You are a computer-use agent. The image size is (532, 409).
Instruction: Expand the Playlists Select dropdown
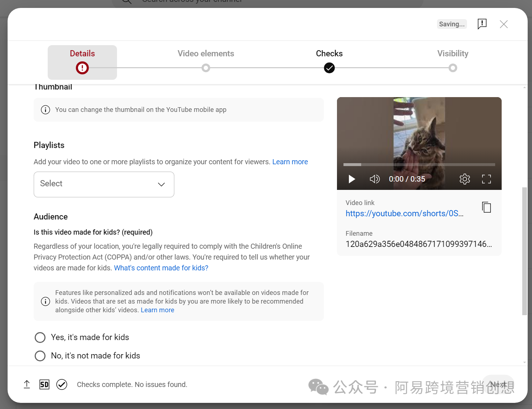click(x=104, y=184)
